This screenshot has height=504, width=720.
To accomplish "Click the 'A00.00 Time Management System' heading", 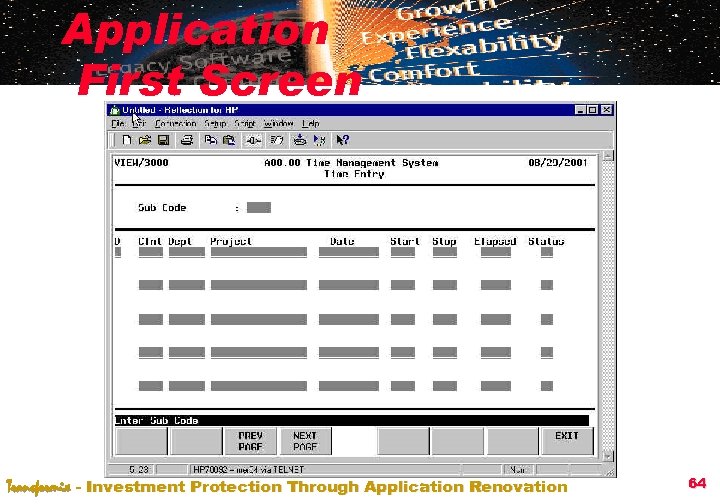I will pyautogui.click(x=351, y=163).
